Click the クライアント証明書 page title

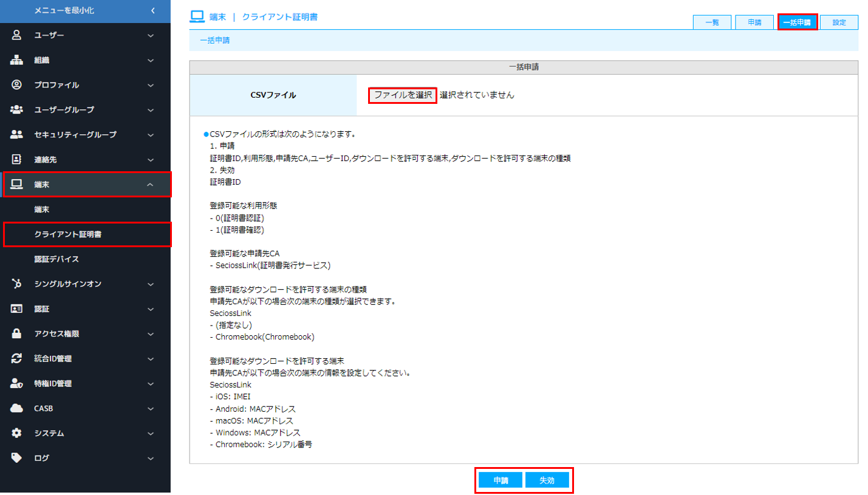click(x=280, y=17)
